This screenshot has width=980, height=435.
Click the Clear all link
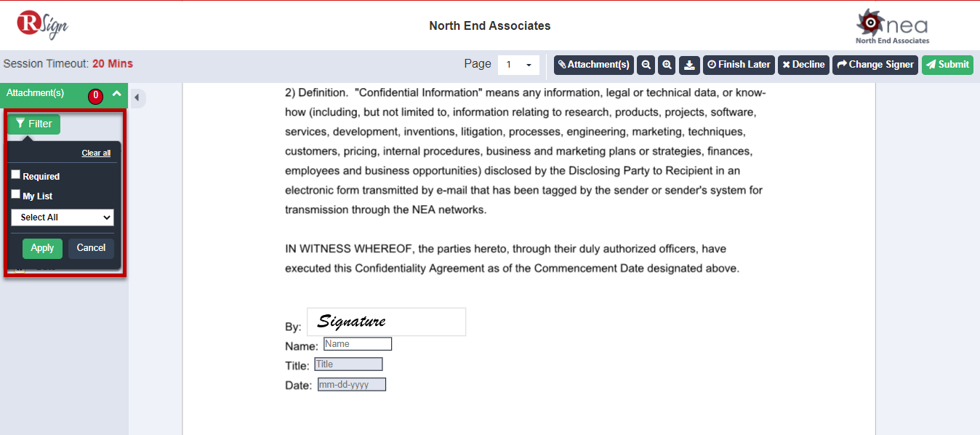[x=96, y=153]
